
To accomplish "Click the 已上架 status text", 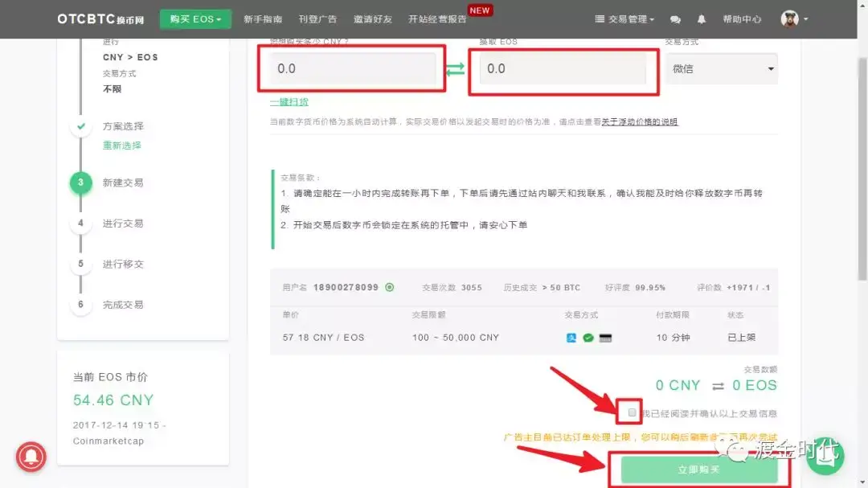I will 741,338.
